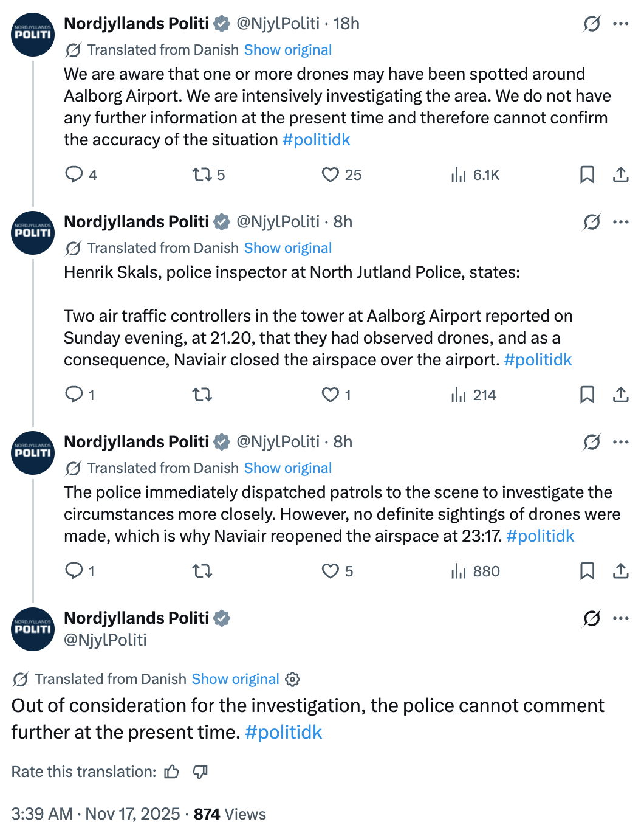
Task: Open Nordjyllands Politi avatar on main tweet
Action: [x=33, y=629]
